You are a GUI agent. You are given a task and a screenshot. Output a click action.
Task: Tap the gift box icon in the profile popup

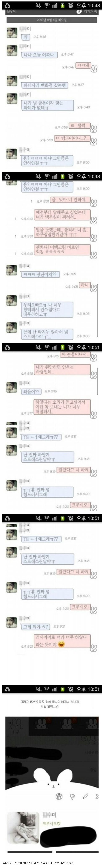coord(59,796)
